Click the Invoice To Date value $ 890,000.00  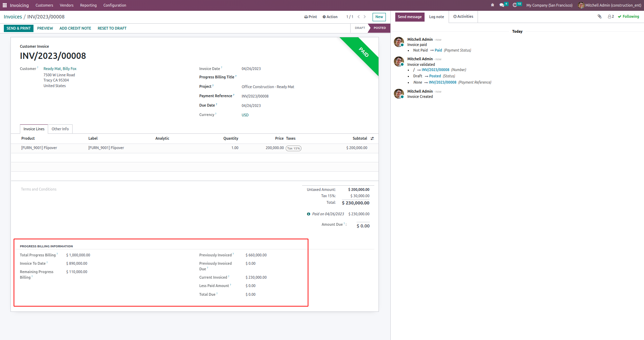tap(77, 263)
